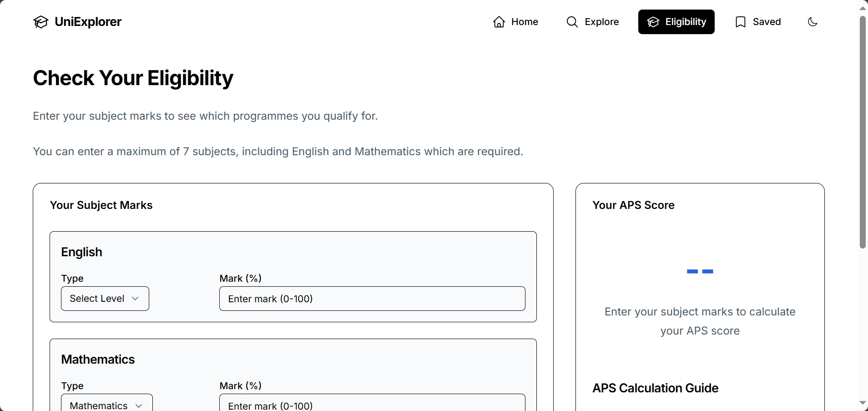Click 'Enter your subject marks to calculate' text
Viewport: 868px width, 411px height.
[700, 312]
